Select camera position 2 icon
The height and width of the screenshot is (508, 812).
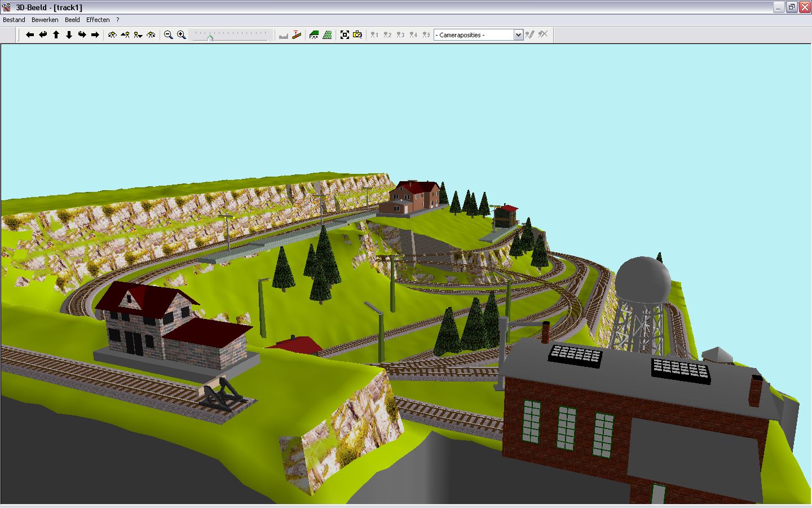click(x=387, y=35)
